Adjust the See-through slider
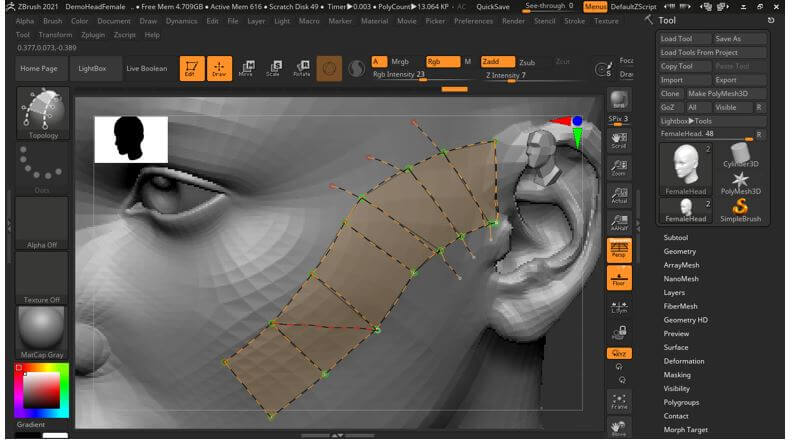This screenshot has height=445, width=798. [549, 7]
